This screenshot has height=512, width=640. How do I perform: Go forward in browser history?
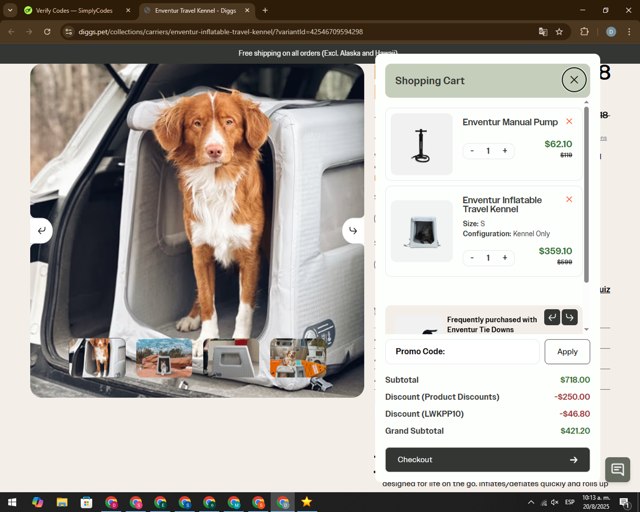[x=29, y=32]
